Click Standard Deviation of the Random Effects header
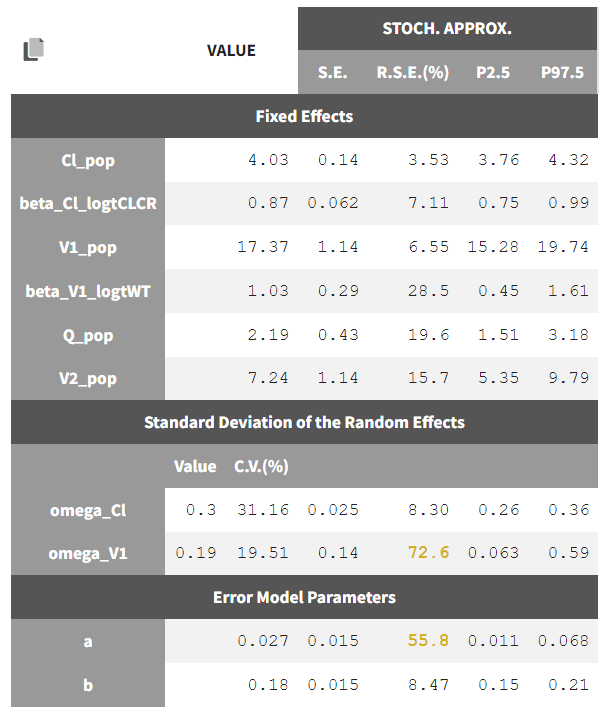This screenshot has width=610, height=719. pos(304,422)
